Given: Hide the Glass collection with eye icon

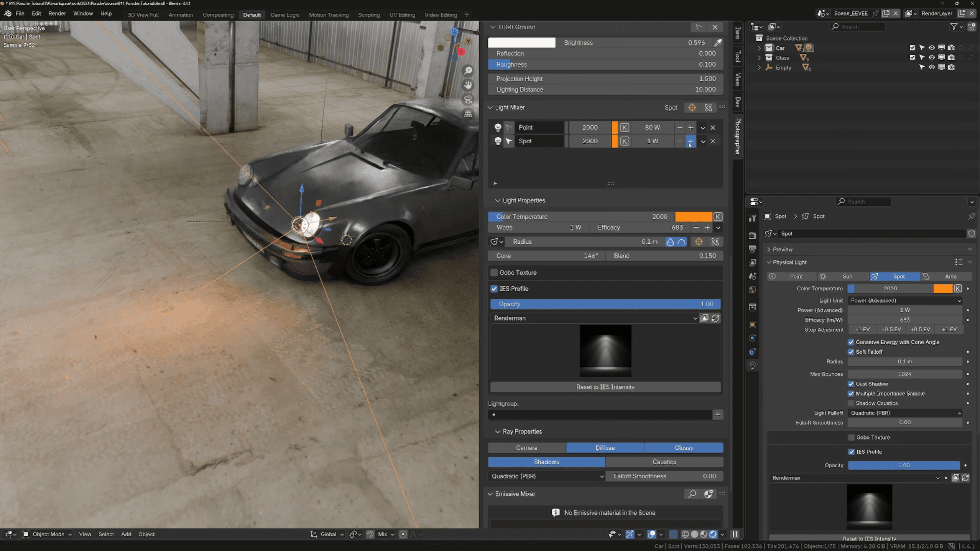Looking at the screenshot, I should coord(931,57).
